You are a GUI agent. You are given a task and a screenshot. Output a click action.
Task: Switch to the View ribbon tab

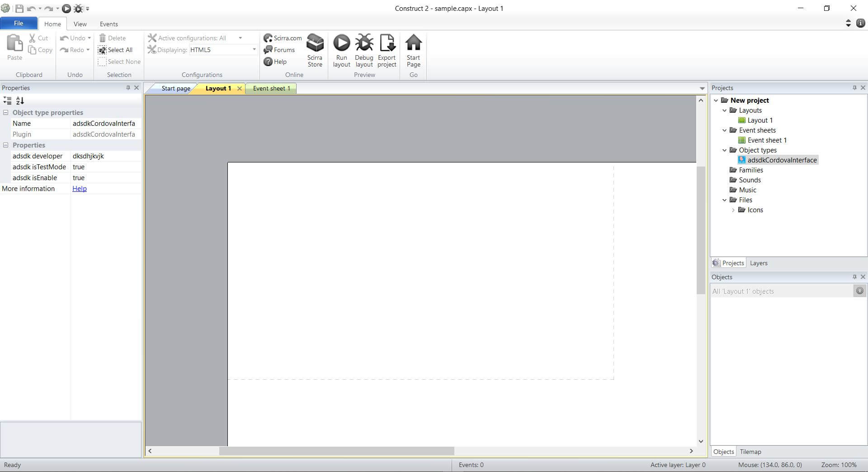[x=80, y=24]
